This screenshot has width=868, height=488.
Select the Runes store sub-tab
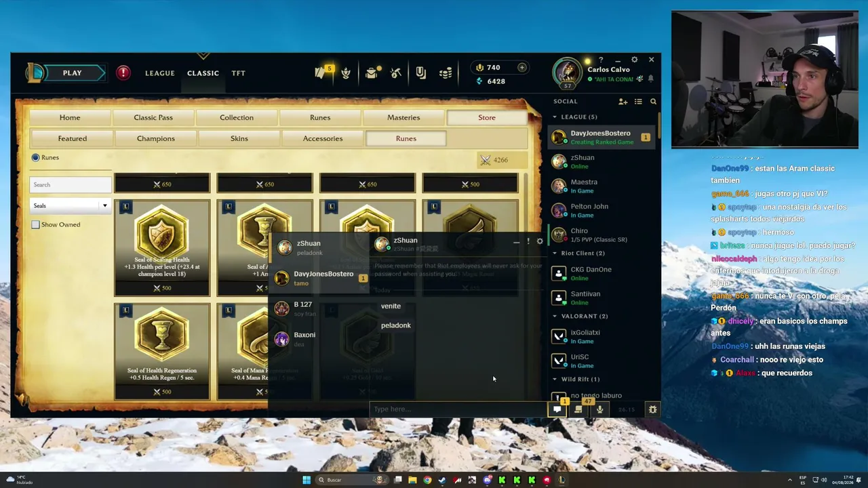coord(406,138)
